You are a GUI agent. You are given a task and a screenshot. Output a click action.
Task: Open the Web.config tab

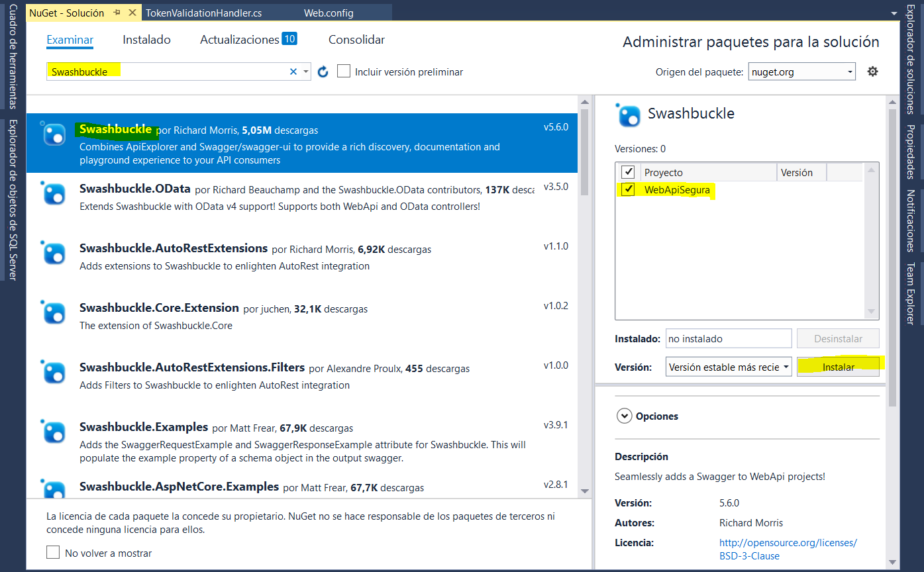(x=329, y=13)
